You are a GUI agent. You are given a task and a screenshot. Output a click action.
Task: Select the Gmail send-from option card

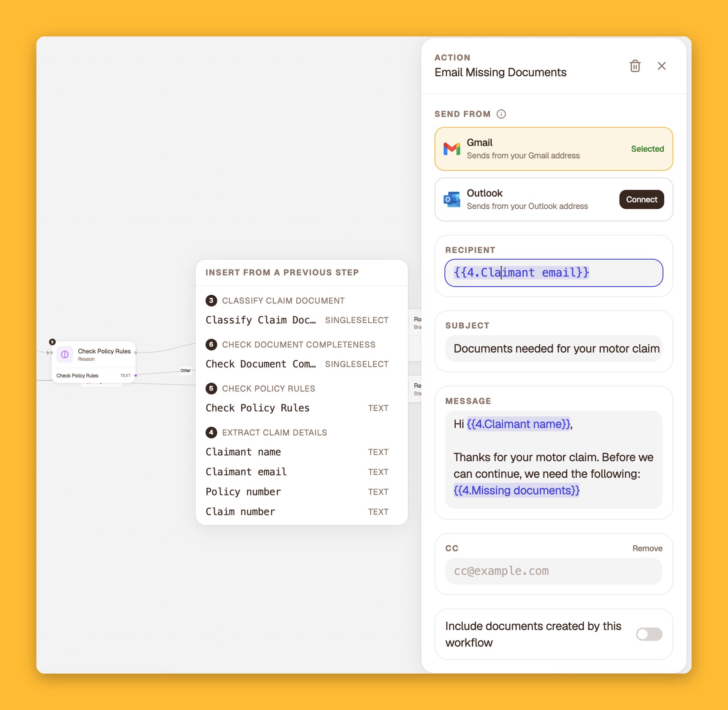554,149
